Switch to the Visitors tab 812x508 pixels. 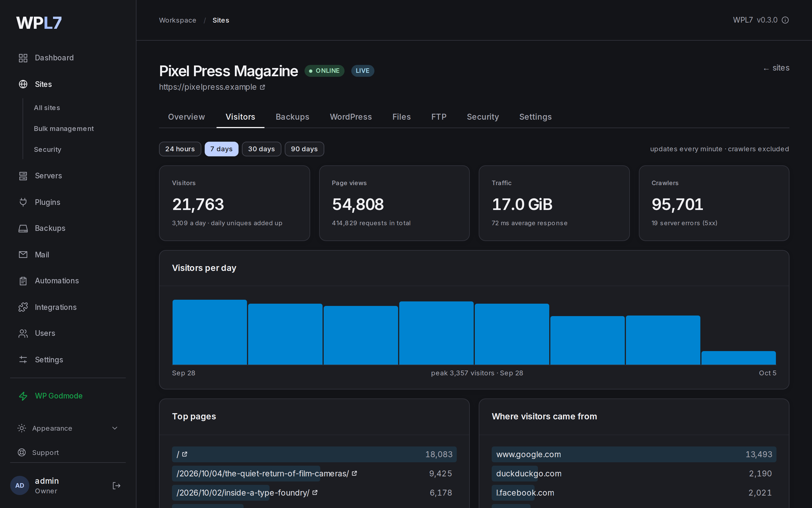240,117
